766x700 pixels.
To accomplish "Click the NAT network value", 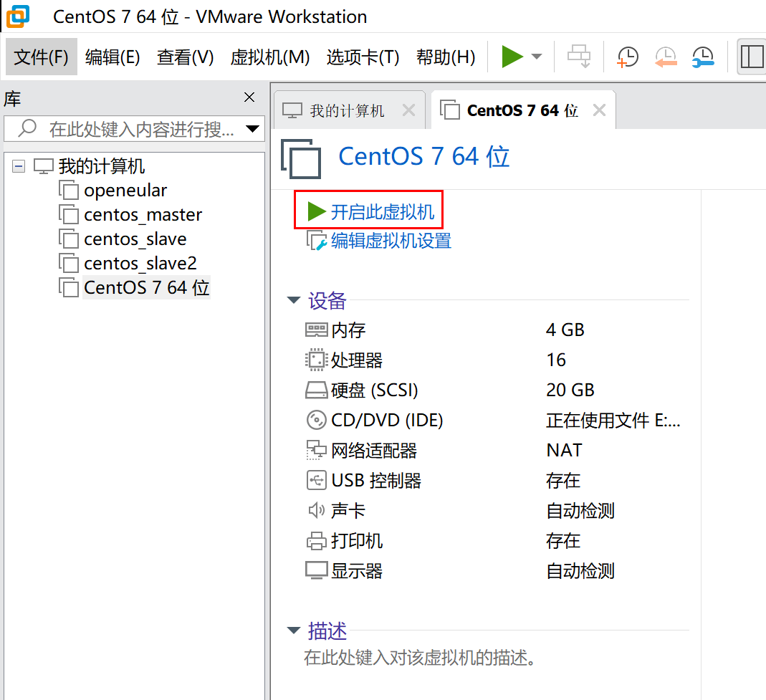I will tap(564, 451).
